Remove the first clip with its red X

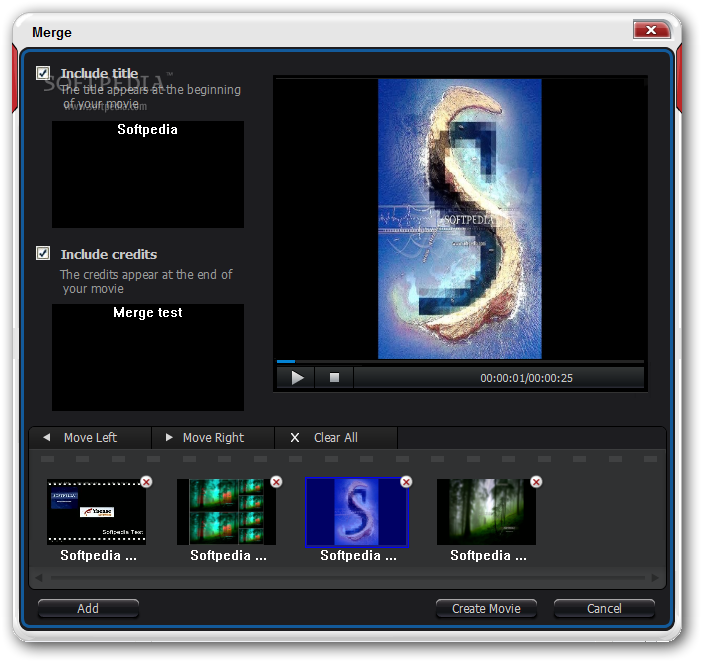146,482
